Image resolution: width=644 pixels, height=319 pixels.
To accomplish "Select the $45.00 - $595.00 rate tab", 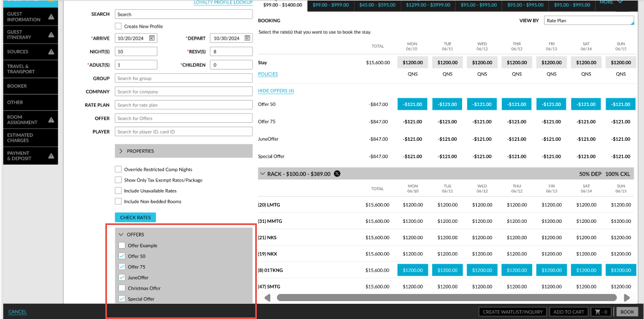I will coord(377,5).
